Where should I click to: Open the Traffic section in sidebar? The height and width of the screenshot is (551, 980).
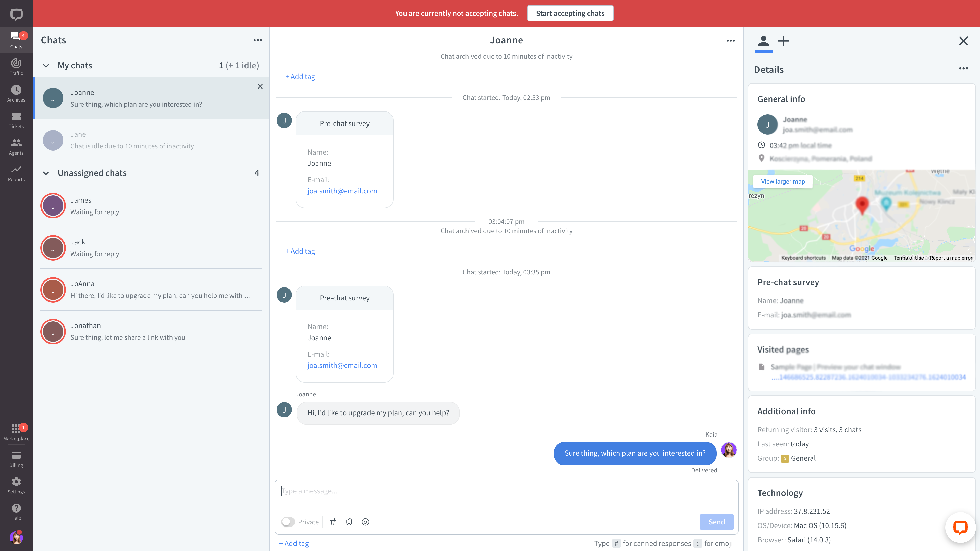click(x=16, y=67)
